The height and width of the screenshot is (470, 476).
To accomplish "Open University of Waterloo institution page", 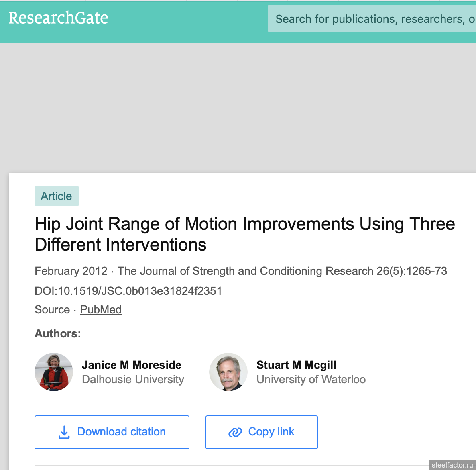I will pos(311,380).
